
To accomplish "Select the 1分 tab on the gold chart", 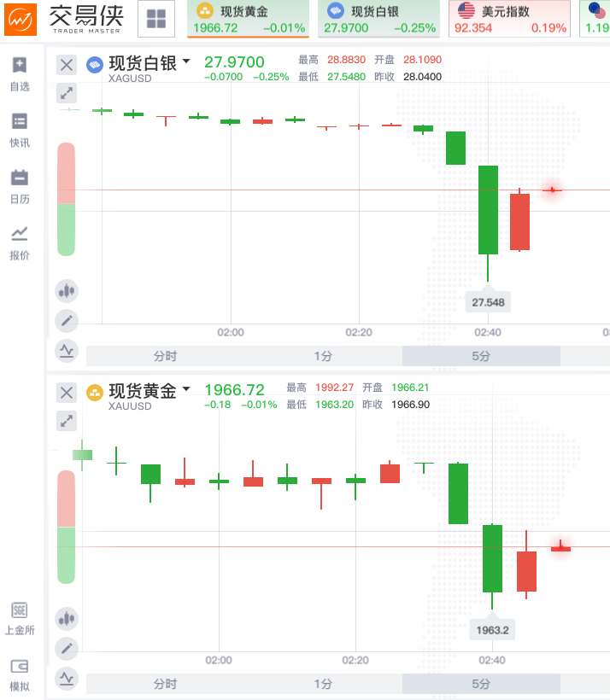I will pos(323,684).
